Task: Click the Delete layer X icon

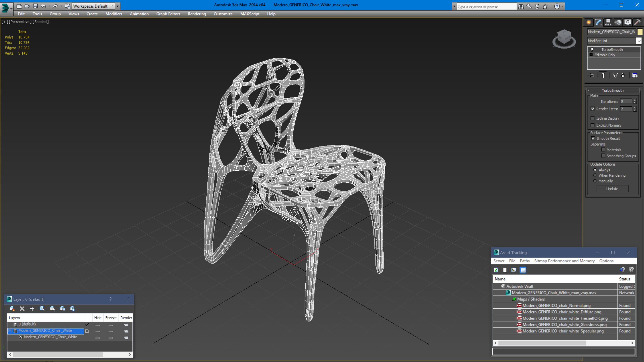Action: coord(22,309)
